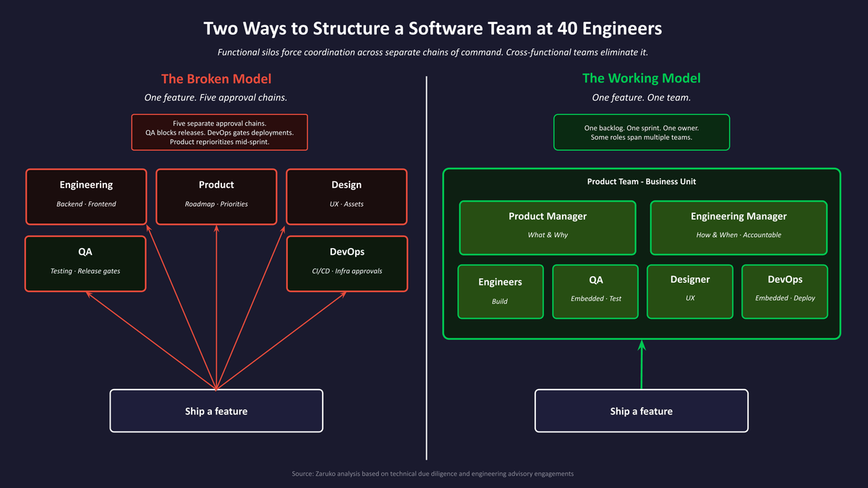Click the red callout about five approval chains

coord(218,132)
